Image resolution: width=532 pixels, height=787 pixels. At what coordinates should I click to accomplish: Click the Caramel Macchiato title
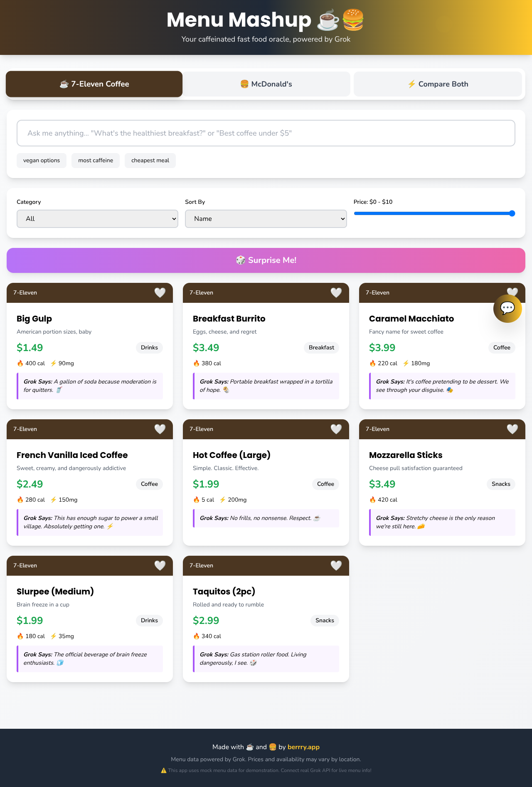tap(411, 319)
